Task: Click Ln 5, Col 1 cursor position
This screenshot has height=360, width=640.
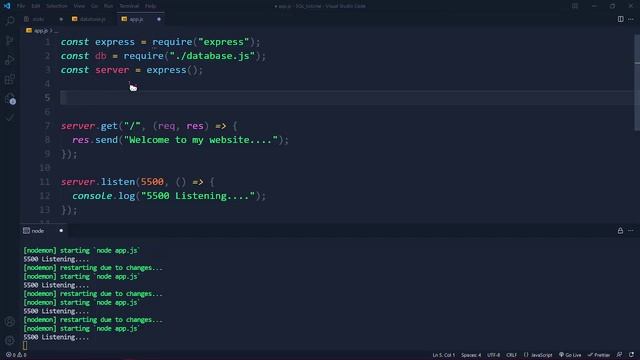Action: click(444, 355)
